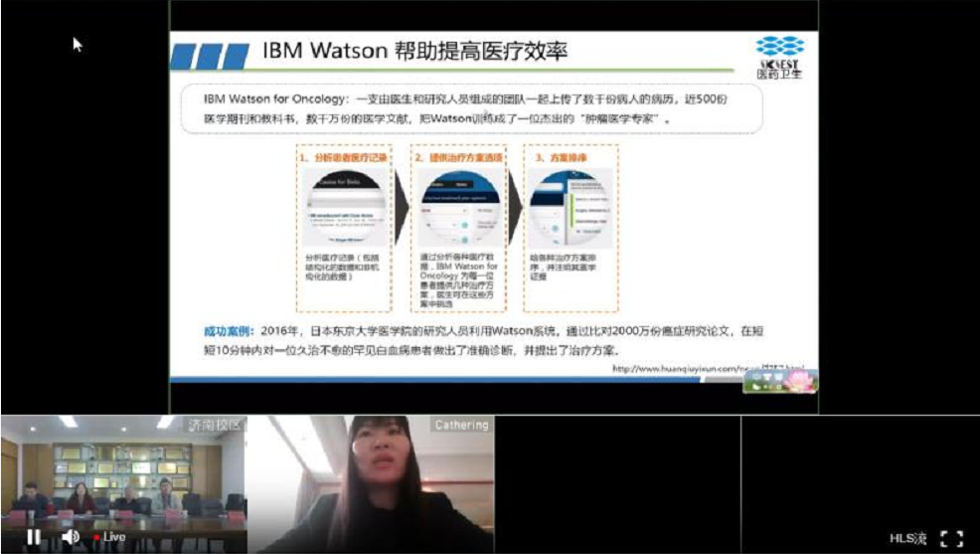
Task: Click the blue striped icon beside the title
Action: point(209,56)
